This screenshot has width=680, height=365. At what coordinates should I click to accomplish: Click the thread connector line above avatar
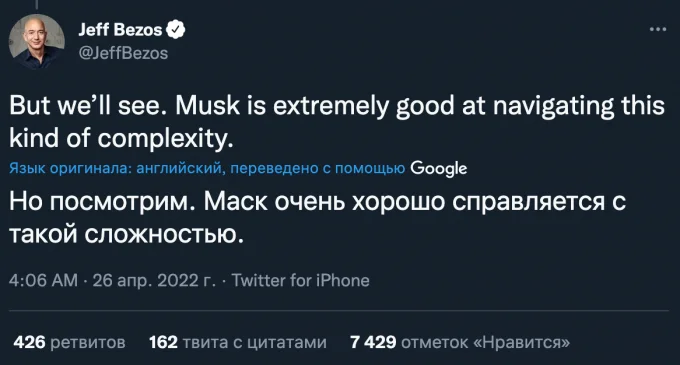pyautogui.click(x=37, y=4)
